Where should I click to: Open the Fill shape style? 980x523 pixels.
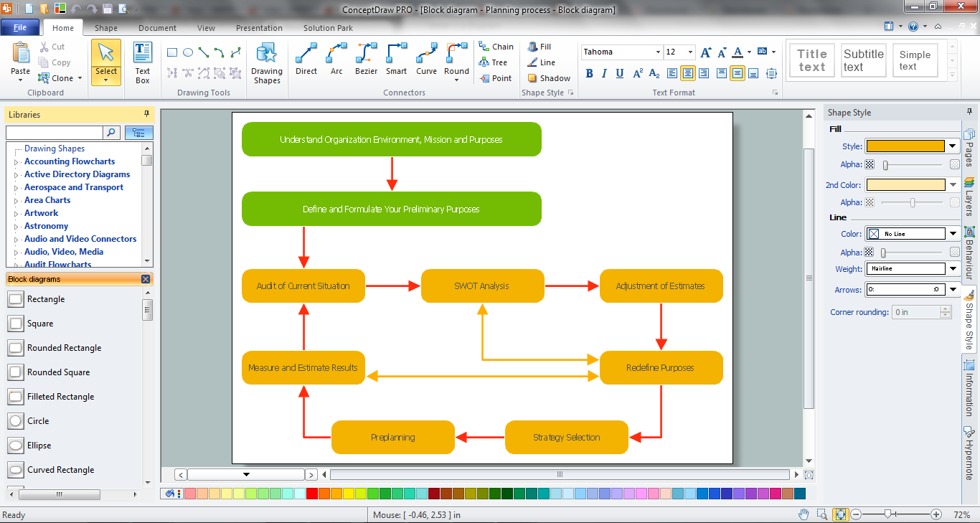click(540, 46)
